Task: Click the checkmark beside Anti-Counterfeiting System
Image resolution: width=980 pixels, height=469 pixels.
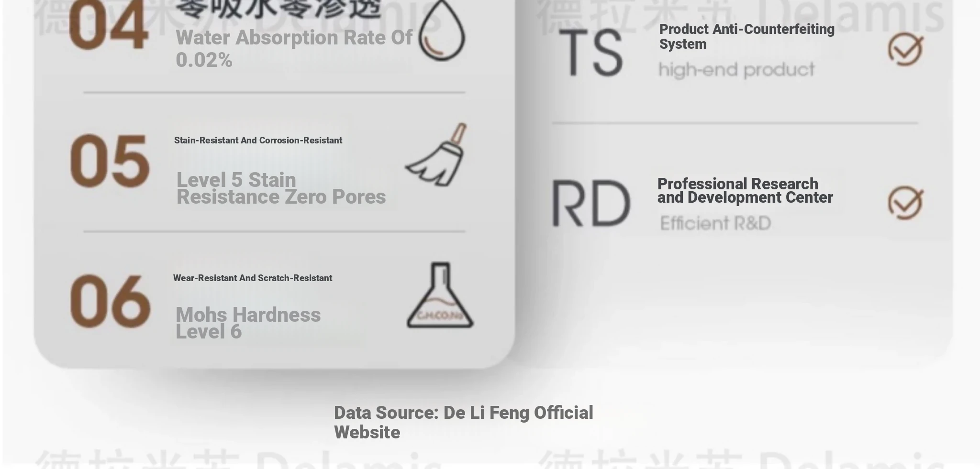Action: tap(905, 49)
